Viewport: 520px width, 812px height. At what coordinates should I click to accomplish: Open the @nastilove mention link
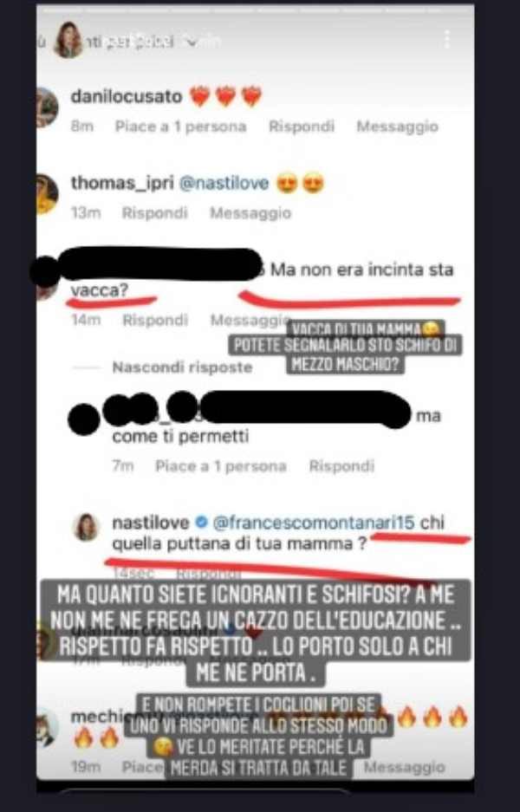224,184
